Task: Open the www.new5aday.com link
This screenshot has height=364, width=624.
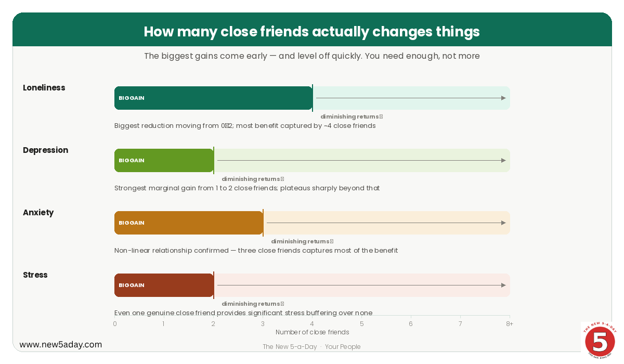Action: point(60,344)
